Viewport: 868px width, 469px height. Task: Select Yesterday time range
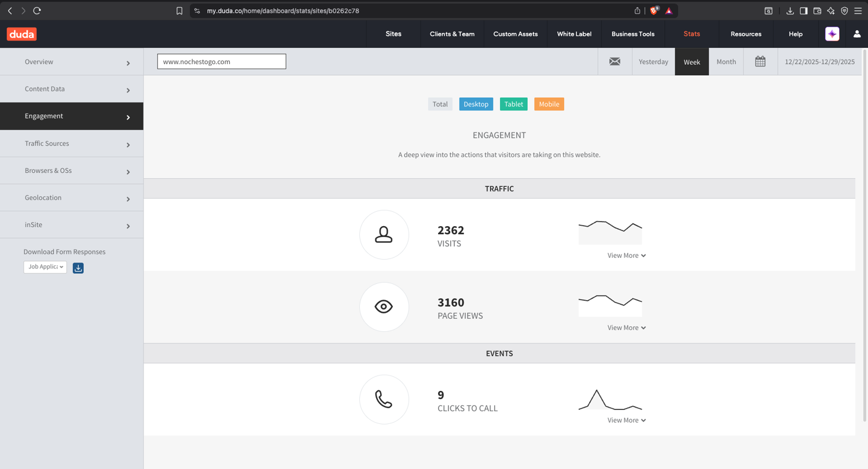[x=653, y=62]
